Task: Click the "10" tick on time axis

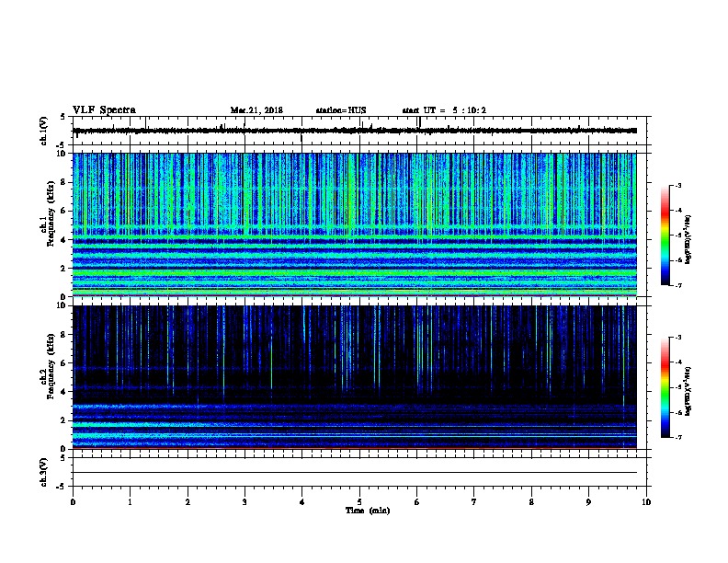Action: [646, 502]
